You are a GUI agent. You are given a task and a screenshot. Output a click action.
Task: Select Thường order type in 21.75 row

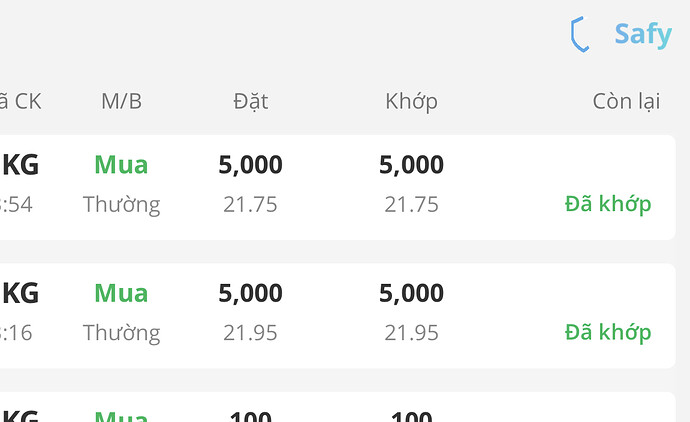point(121,205)
